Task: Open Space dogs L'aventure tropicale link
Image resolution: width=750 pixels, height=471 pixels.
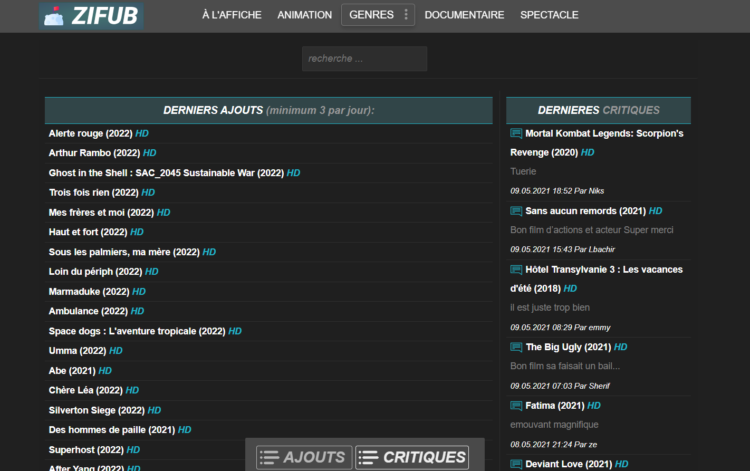Action: (x=137, y=331)
